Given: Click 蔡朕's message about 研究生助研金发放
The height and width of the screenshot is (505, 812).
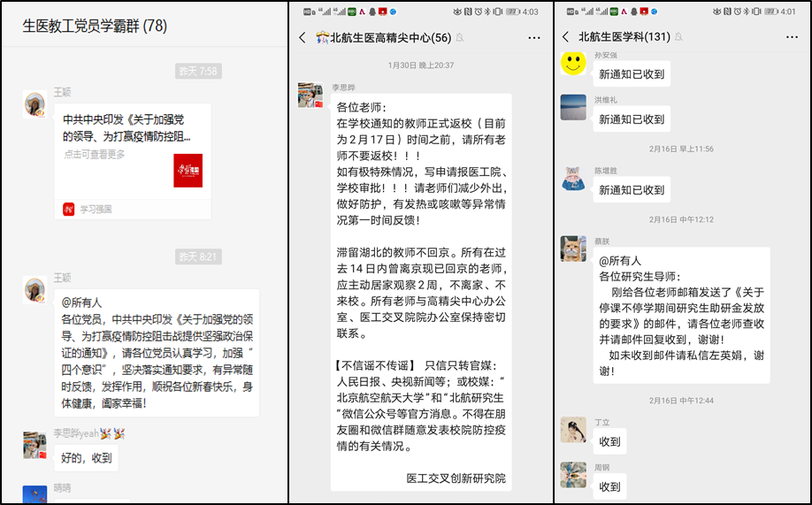Looking at the screenshot, I should coord(680,316).
